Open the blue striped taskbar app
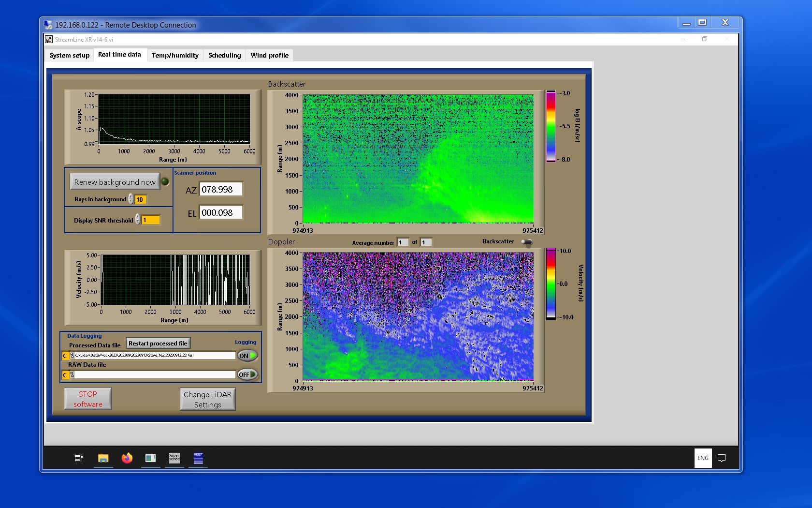Screen dimensions: 812x508 198,458
